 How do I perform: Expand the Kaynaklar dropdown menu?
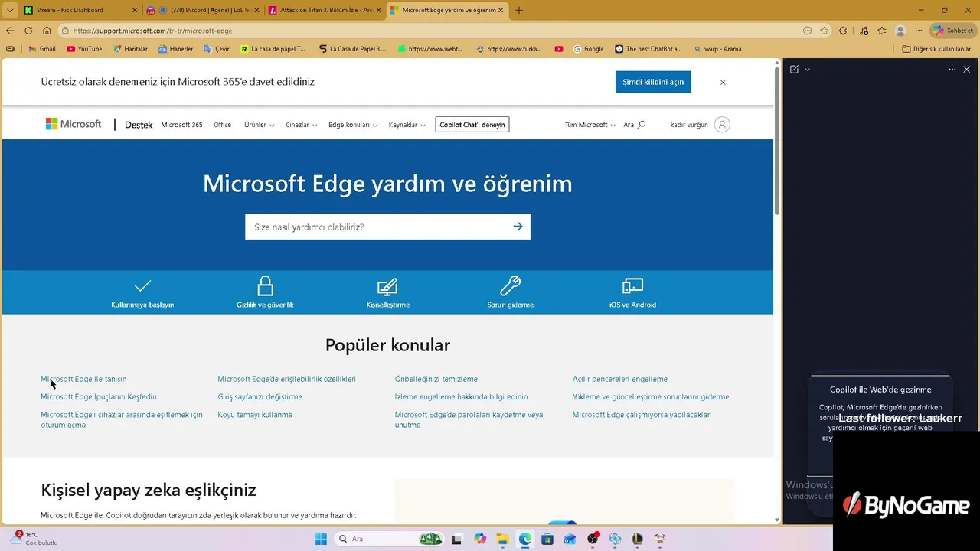tap(407, 125)
